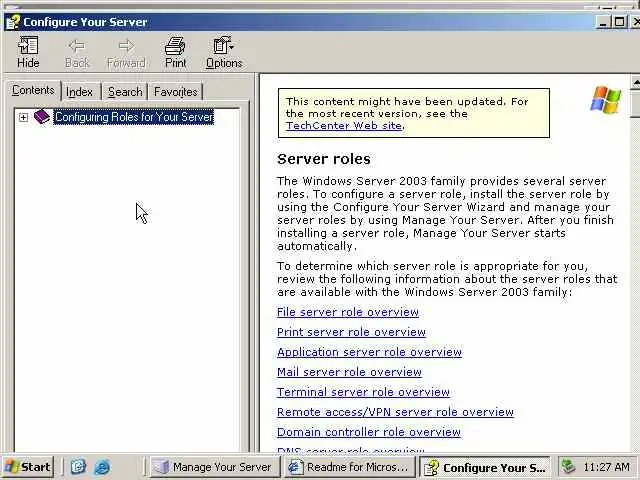Click the Start button on taskbar
The width and height of the screenshot is (640, 480).
click(x=28, y=467)
